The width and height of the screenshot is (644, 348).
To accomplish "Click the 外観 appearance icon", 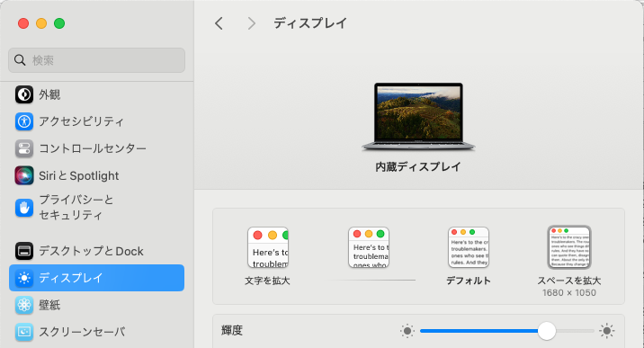I will (24, 94).
